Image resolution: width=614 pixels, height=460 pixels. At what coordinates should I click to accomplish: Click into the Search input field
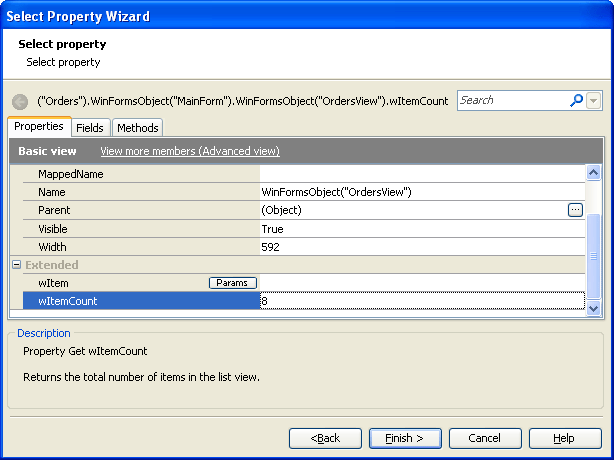pyautogui.click(x=512, y=101)
